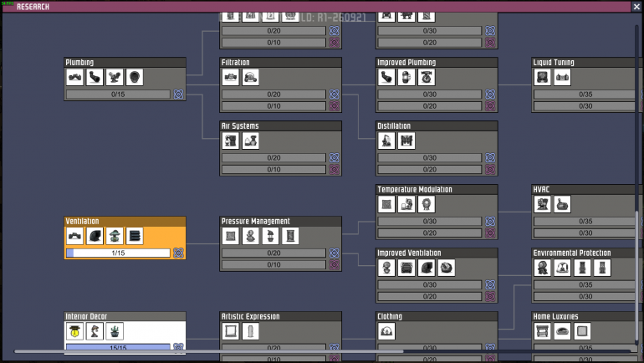Viewport: 644px width, 363px height.
Task: Select the valve icon in Improved Plumbing
Action: [427, 77]
